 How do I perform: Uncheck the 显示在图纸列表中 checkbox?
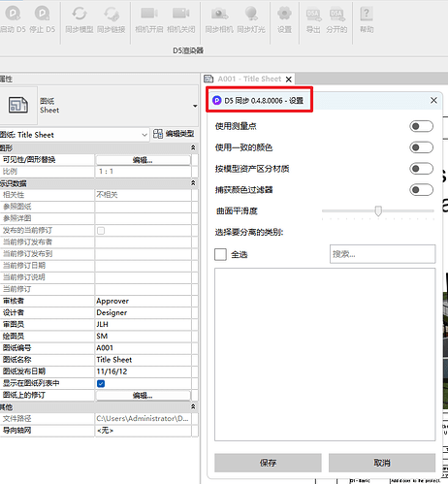click(101, 383)
